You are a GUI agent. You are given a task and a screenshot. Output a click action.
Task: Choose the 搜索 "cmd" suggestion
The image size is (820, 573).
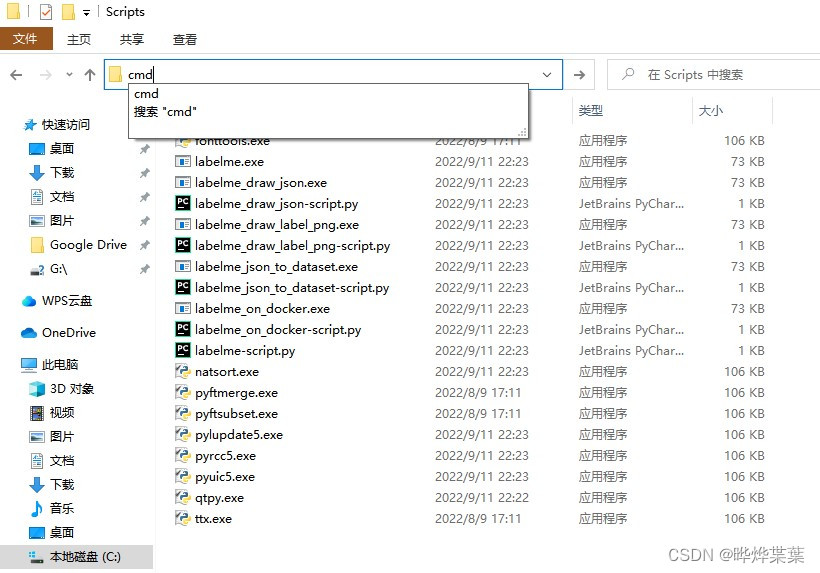click(x=165, y=111)
